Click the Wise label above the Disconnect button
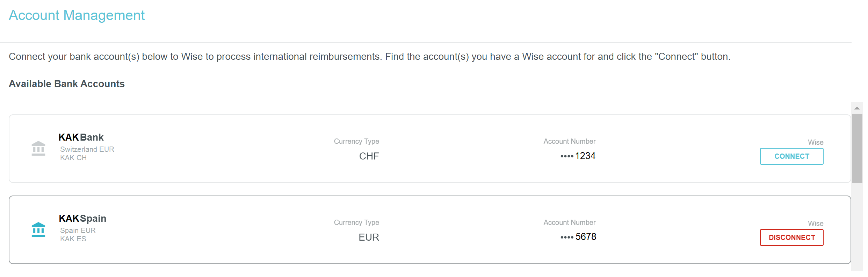 (816, 223)
